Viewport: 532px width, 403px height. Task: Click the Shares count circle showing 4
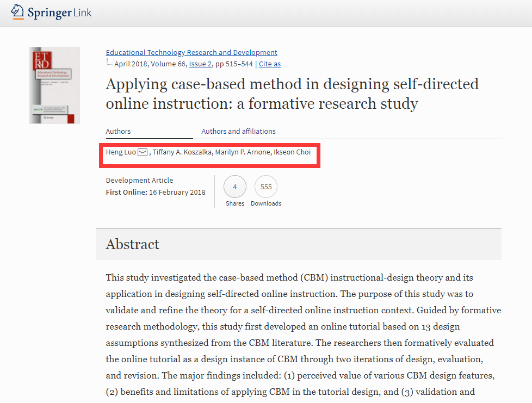point(235,187)
